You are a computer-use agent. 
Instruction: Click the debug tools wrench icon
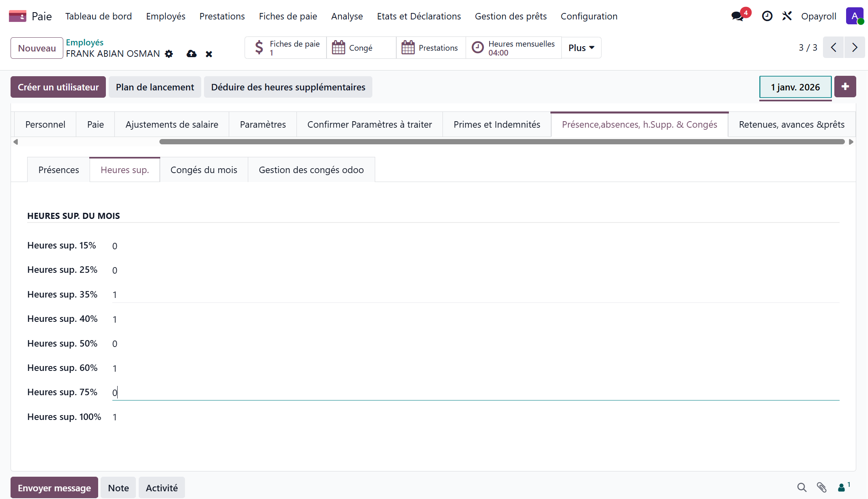click(x=787, y=16)
